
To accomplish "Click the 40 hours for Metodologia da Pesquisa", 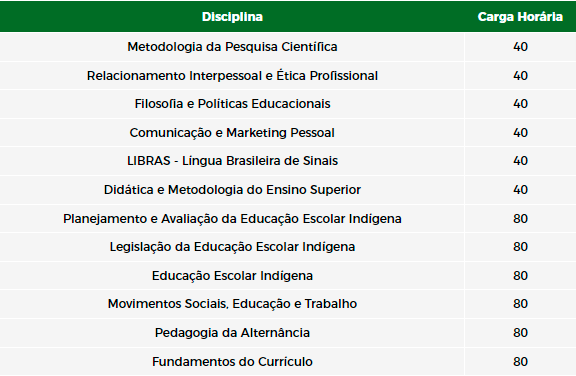I will (x=520, y=47).
